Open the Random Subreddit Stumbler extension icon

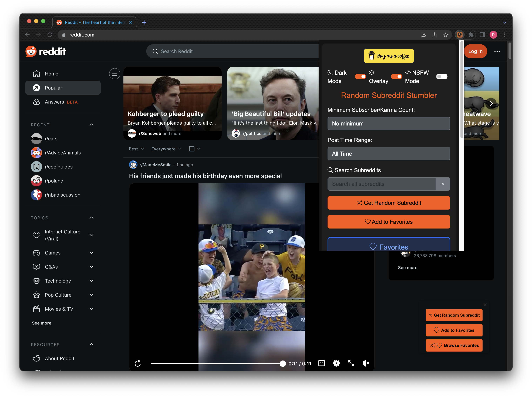(460, 35)
